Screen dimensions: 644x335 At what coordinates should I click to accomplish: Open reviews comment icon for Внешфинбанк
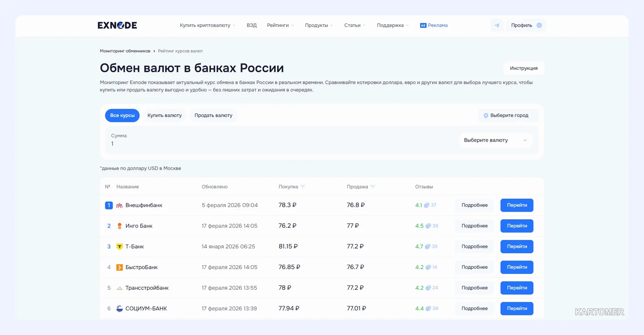click(427, 205)
